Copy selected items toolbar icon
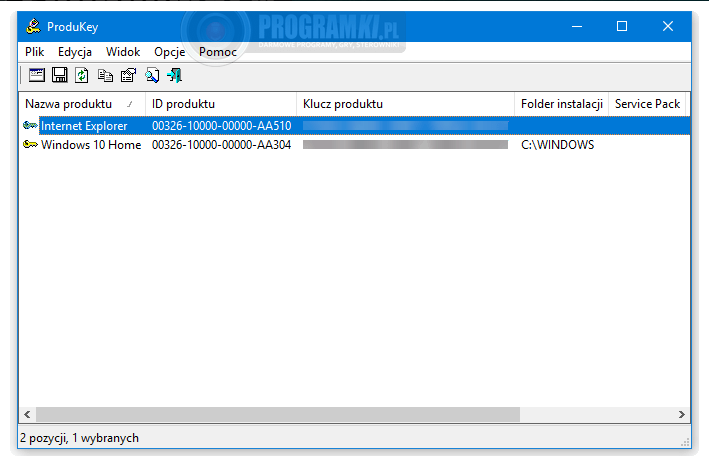 [105, 75]
